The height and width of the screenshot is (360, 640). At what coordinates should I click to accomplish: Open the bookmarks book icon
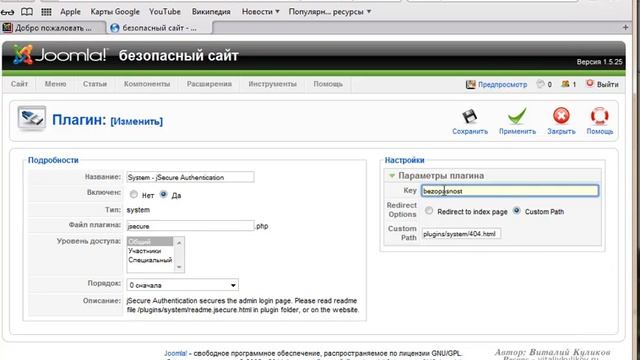click(x=27, y=12)
